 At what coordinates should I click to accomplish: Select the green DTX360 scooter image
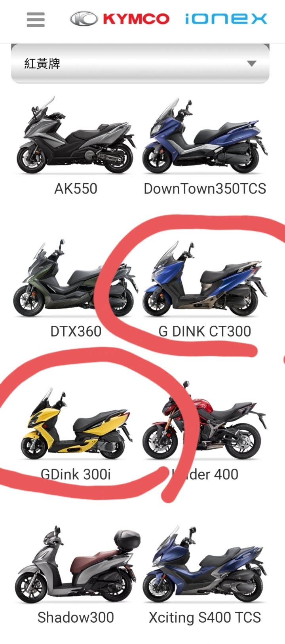coord(76,278)
